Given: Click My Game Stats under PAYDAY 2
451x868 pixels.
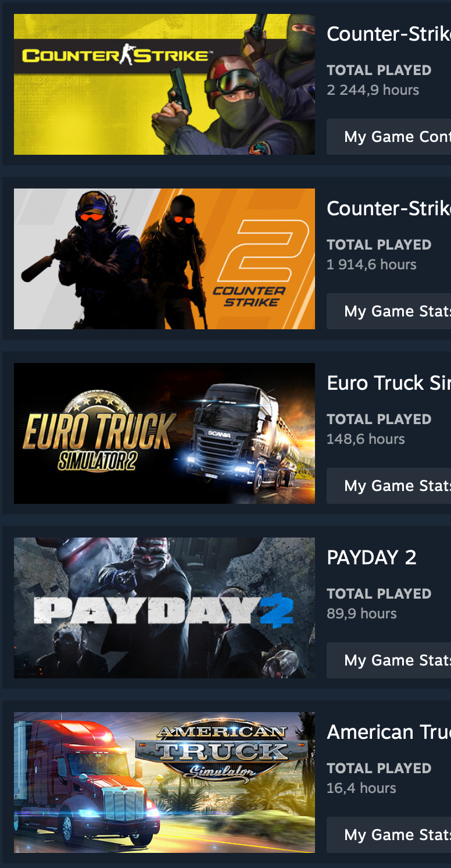Looking at the screenshot, I should (389, 660).
